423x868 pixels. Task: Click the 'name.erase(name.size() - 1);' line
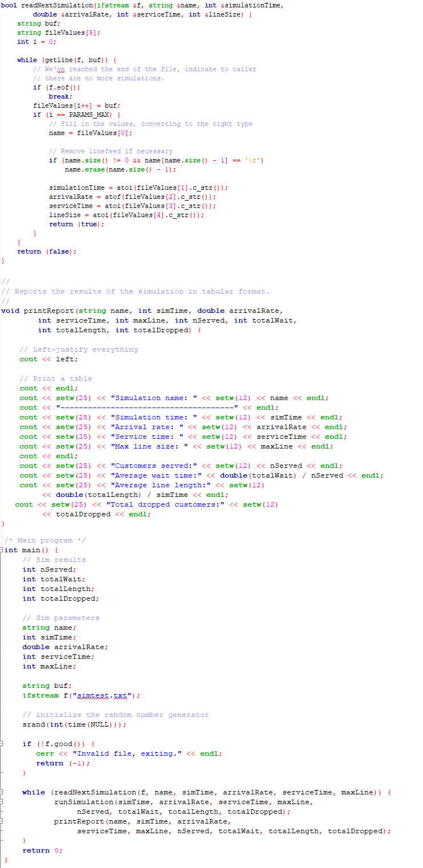(x=121, y=169)
